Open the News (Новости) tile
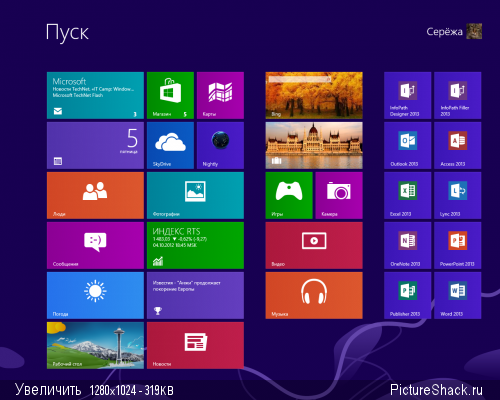The image size is (500, 400). pos(195,345)
